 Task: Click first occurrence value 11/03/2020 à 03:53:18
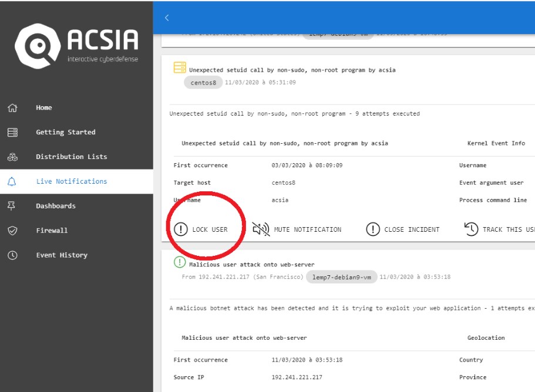(x=307, y=360)
